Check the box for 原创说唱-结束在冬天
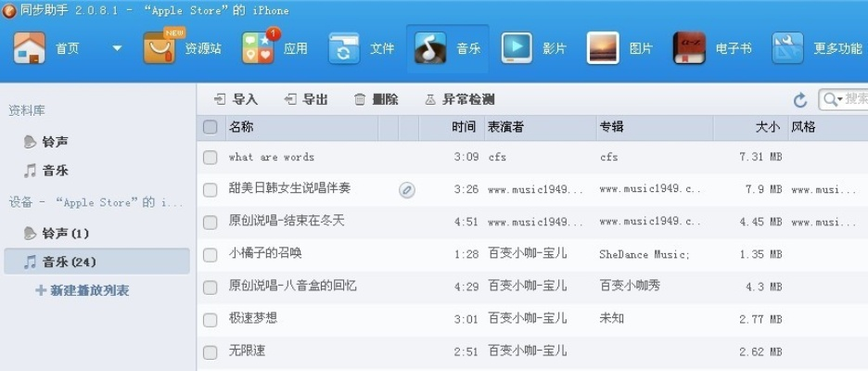This screenshot has width=868, height=371. 210,223
